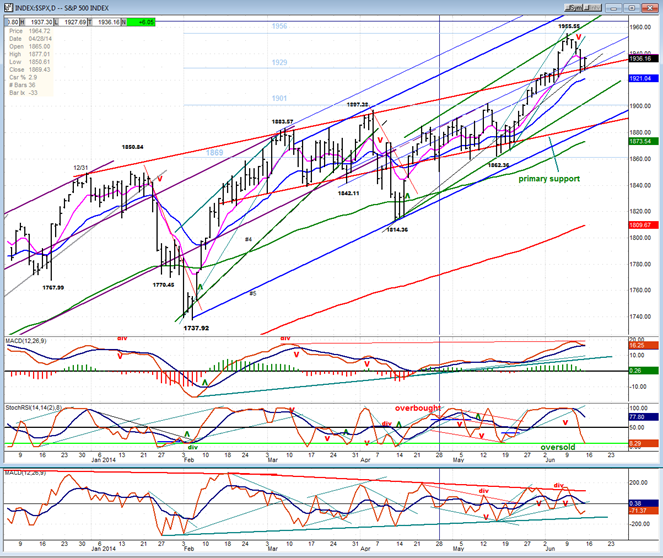Click the 1850.84 price annotation

coord(132,147)
